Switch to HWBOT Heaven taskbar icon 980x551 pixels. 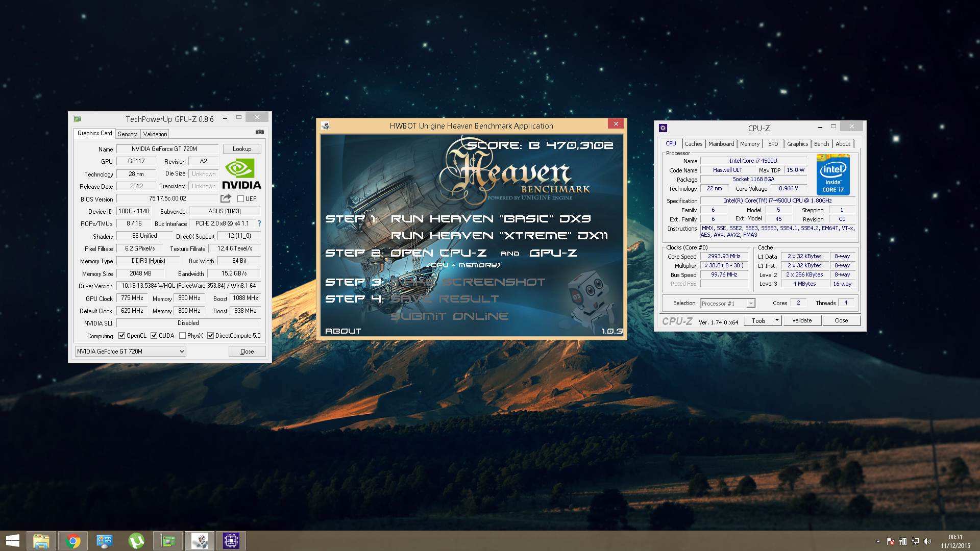pyautogui.click(x=200, y=541)
